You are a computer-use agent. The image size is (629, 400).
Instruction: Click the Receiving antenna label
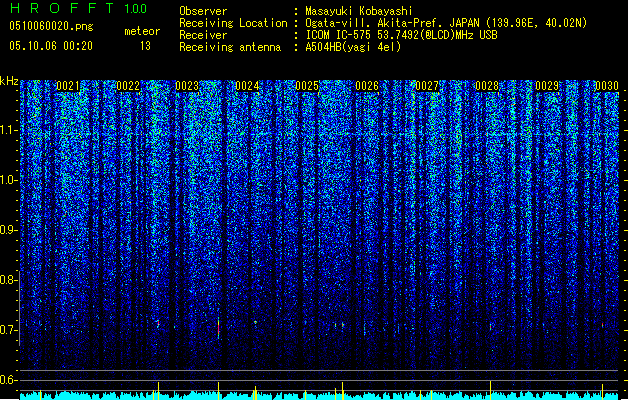tap(230, 47)
